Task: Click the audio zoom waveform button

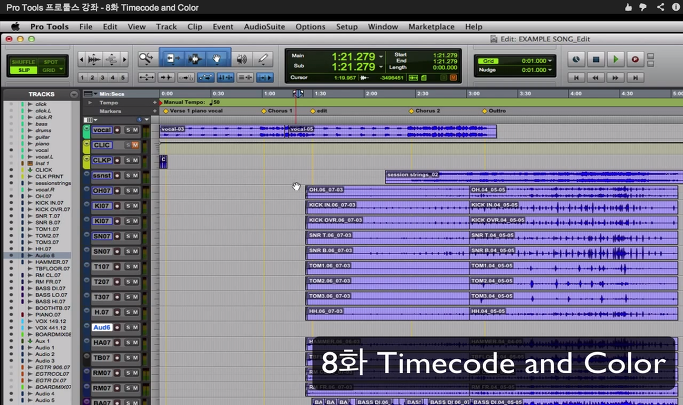Action: [x=94, y=59]
